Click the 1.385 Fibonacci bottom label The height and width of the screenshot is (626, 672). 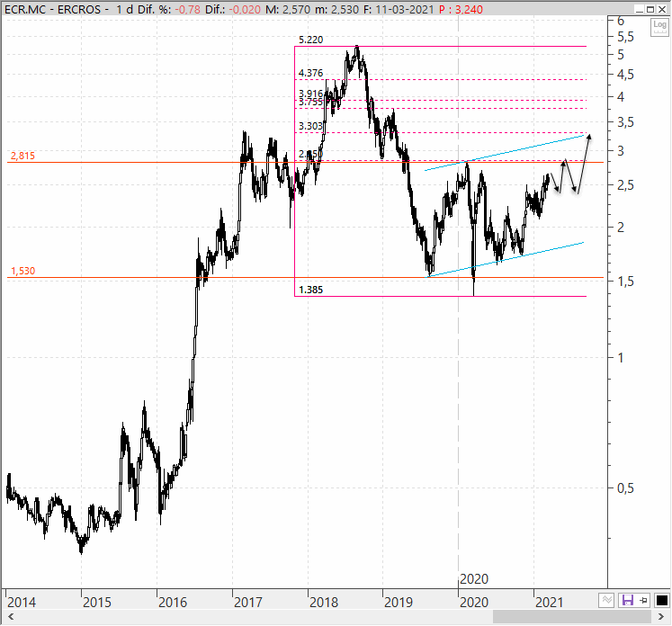(x=310, y=290)
